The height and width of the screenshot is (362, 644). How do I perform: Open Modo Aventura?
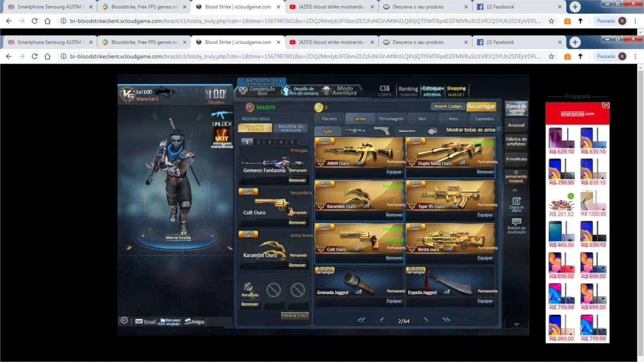pos(339,91)
